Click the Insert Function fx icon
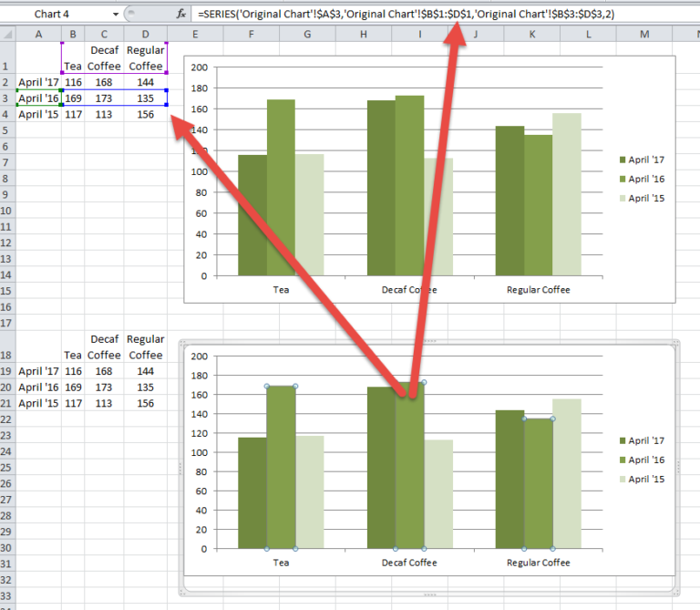The image size is (700, 610). [180, 15]
